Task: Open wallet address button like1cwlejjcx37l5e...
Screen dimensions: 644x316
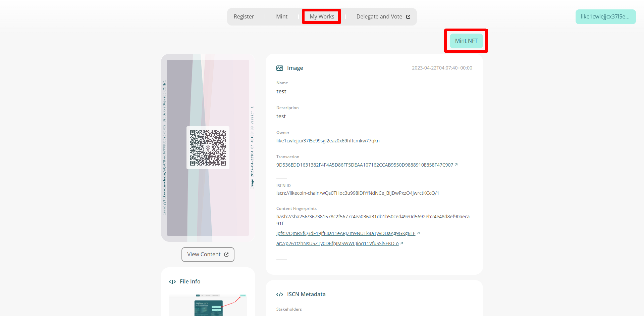Action: (605, 17)
